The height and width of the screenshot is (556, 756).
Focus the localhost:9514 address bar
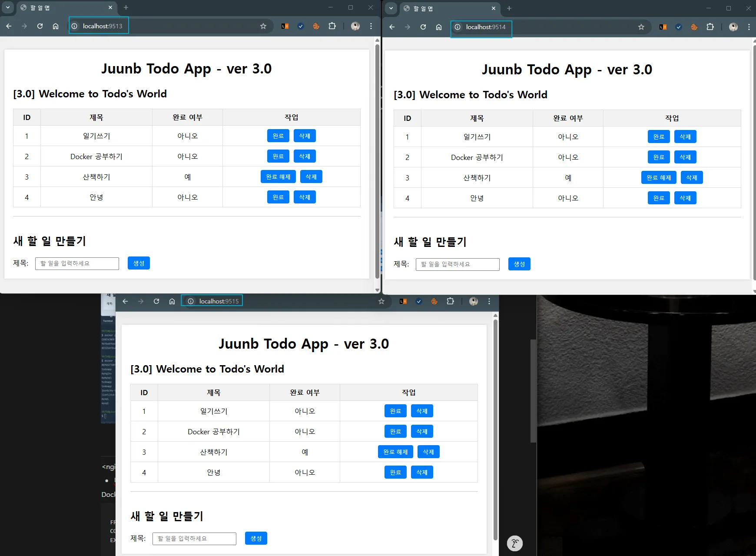coord(552,27)
